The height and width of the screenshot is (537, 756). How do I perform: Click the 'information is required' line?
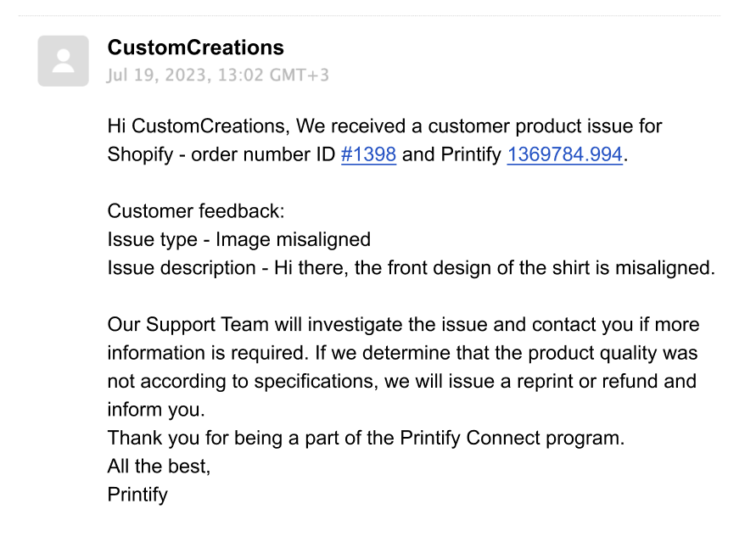pos(402,353)
